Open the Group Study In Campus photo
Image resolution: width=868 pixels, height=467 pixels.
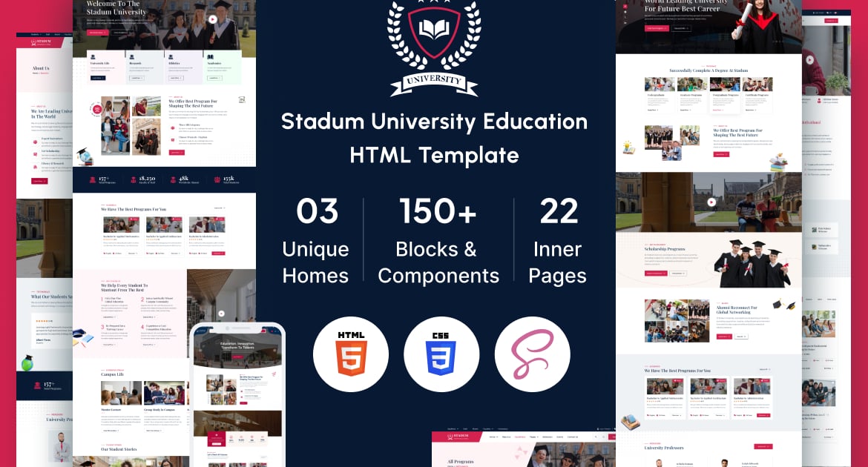pos(165,393)
